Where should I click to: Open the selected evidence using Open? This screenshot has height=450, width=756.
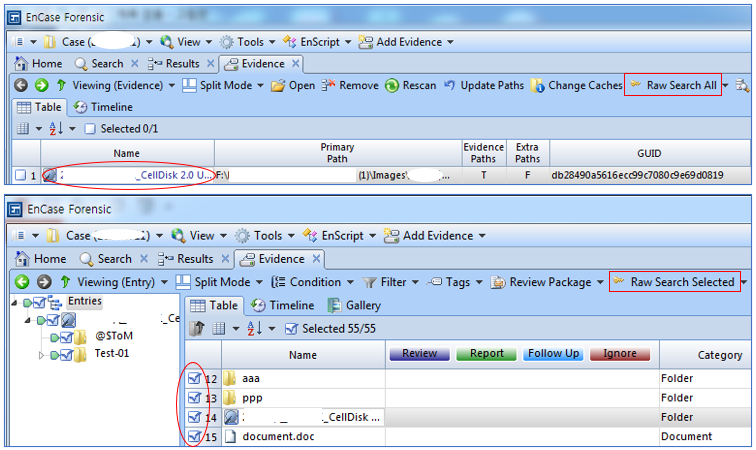click(x=293, y=85)
